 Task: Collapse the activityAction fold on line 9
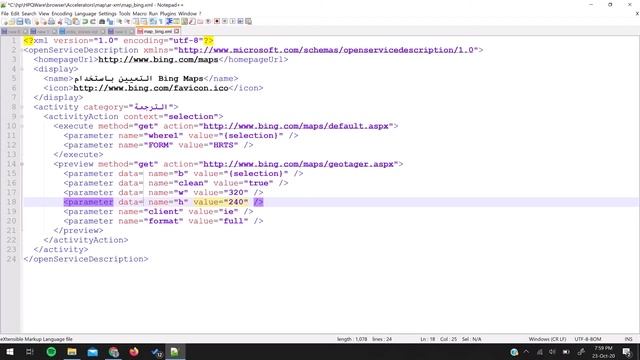22,117
